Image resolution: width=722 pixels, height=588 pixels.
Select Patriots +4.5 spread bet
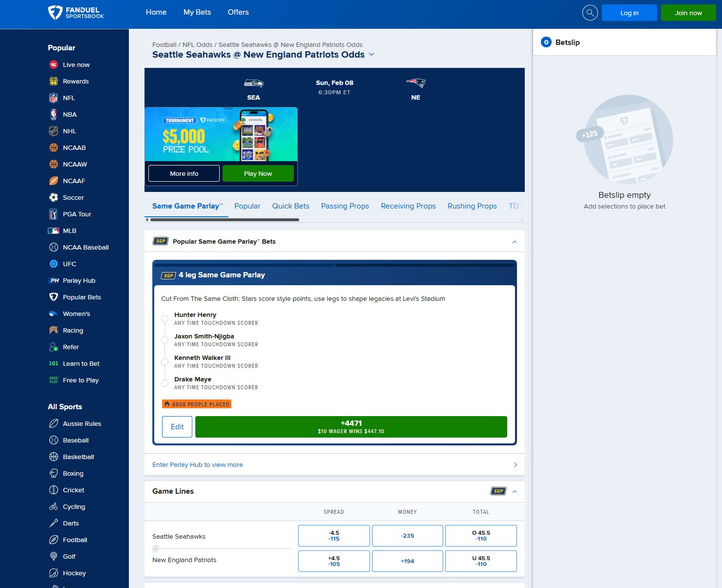334,561
